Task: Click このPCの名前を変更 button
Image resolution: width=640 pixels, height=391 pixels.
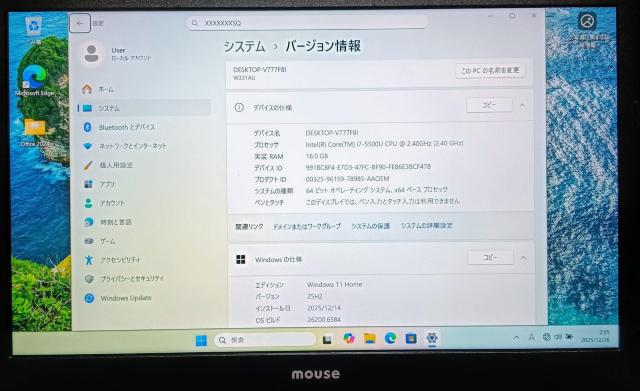Action: click(490, 71)
